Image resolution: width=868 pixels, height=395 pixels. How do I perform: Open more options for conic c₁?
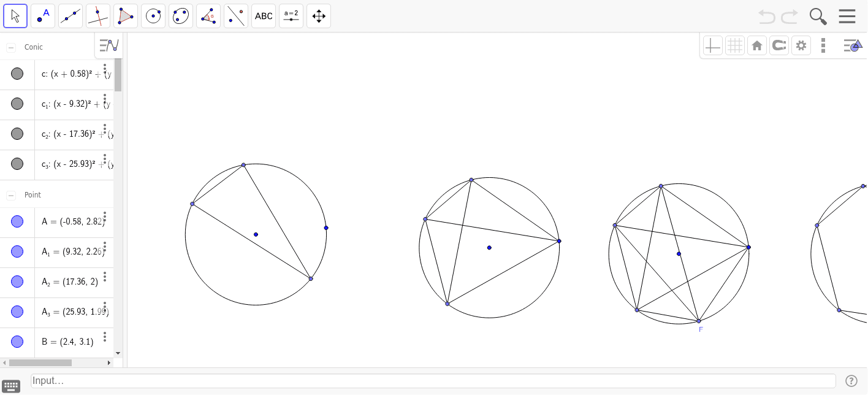click(105, 99)
